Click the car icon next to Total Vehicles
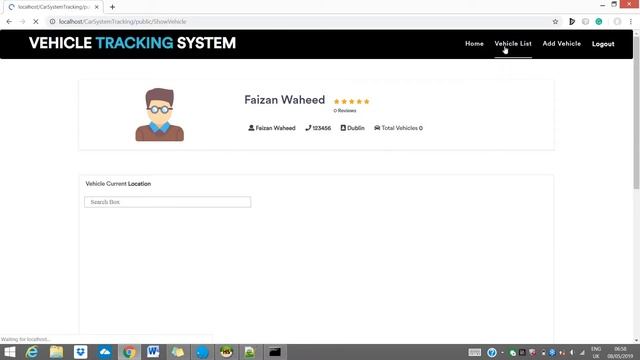Viewport: 640px width, 360px height. click(x=377, y=128)
